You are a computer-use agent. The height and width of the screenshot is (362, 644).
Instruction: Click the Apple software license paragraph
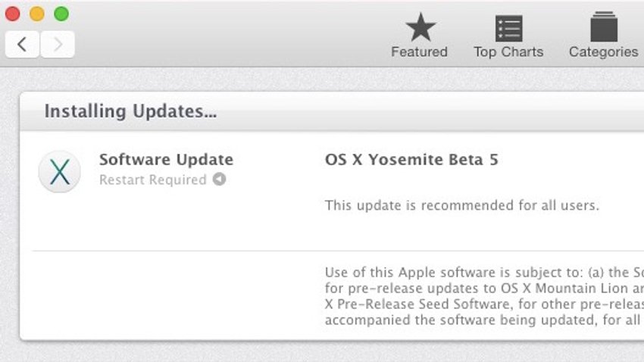[x=484, y=296]
